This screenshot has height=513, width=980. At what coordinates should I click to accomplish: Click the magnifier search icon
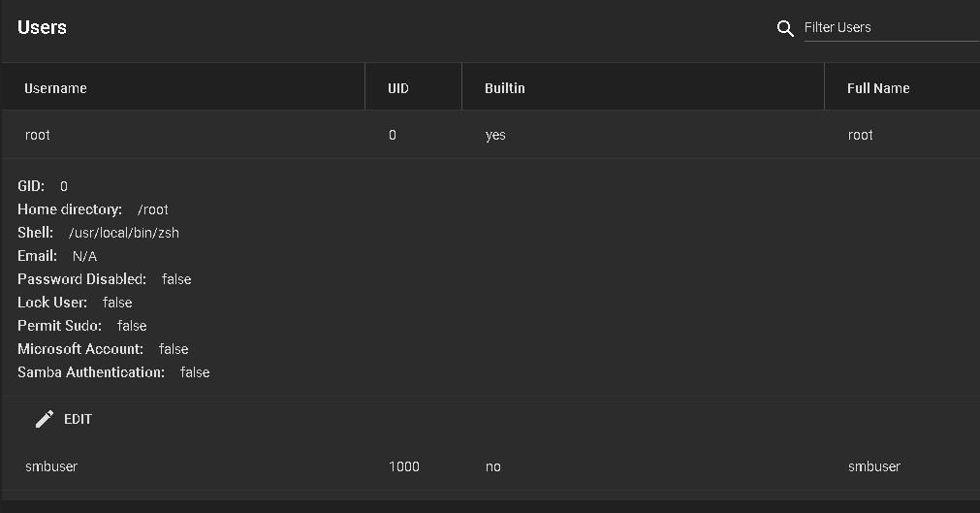785,28
